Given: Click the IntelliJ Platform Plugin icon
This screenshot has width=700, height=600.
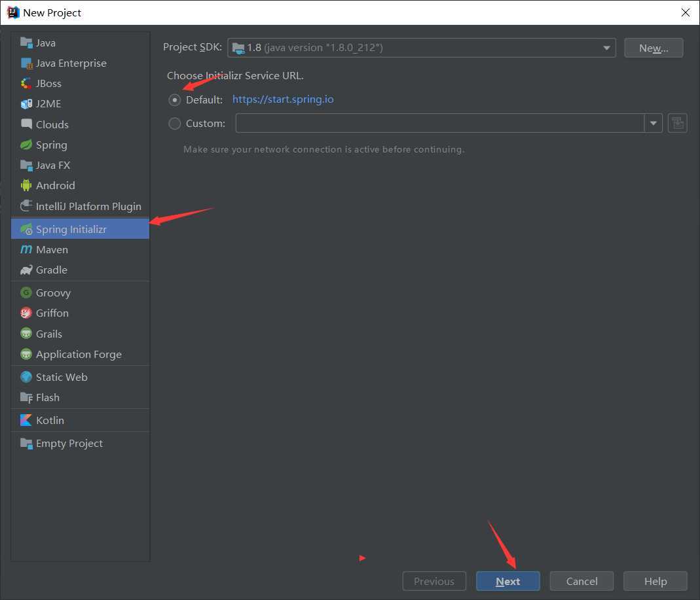Looking at the screenshot, I should tap(26, 205).
